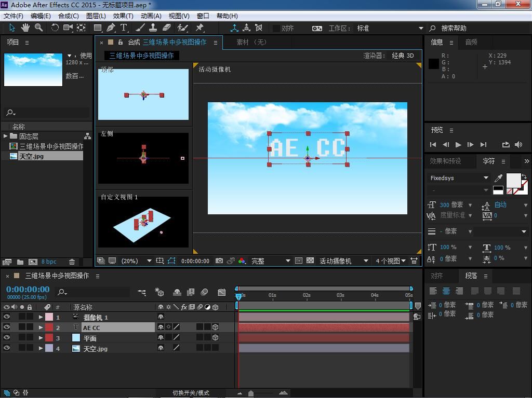
Task: Open the 文件(F) menu
Action: click(x=13, y=16)
